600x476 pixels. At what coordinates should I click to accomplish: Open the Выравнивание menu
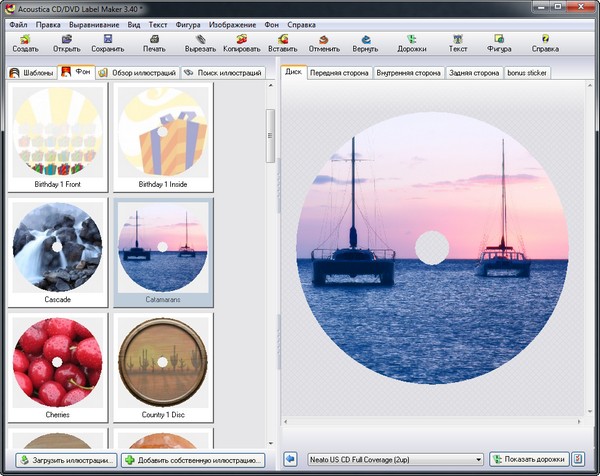click(95, 23)
